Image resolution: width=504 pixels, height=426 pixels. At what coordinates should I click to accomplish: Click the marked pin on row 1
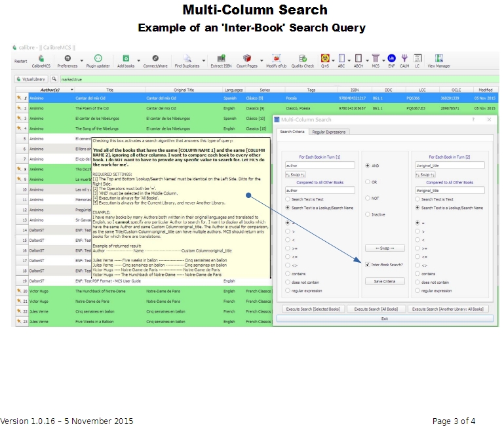click(19, 98)
